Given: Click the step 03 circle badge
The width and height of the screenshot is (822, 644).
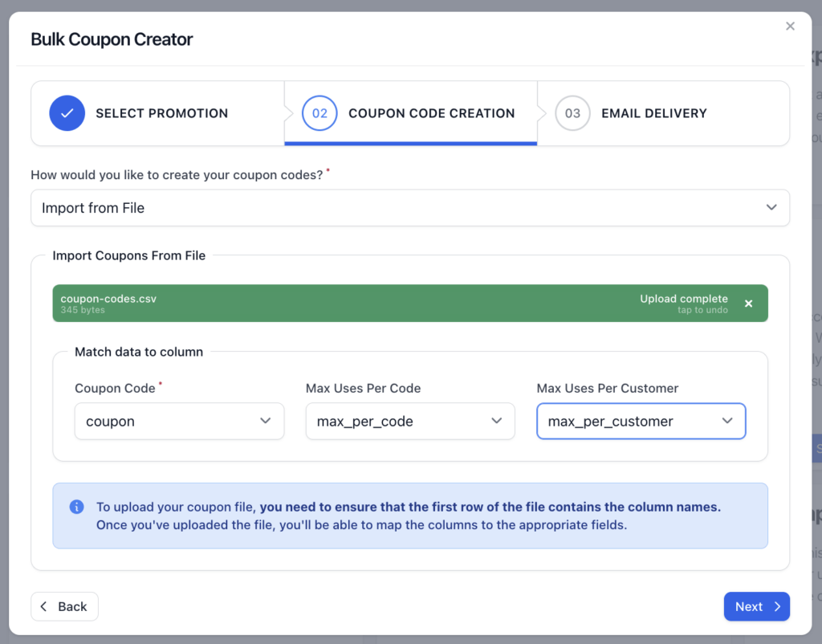Looking at the screenshot, I should coord(572,113).
